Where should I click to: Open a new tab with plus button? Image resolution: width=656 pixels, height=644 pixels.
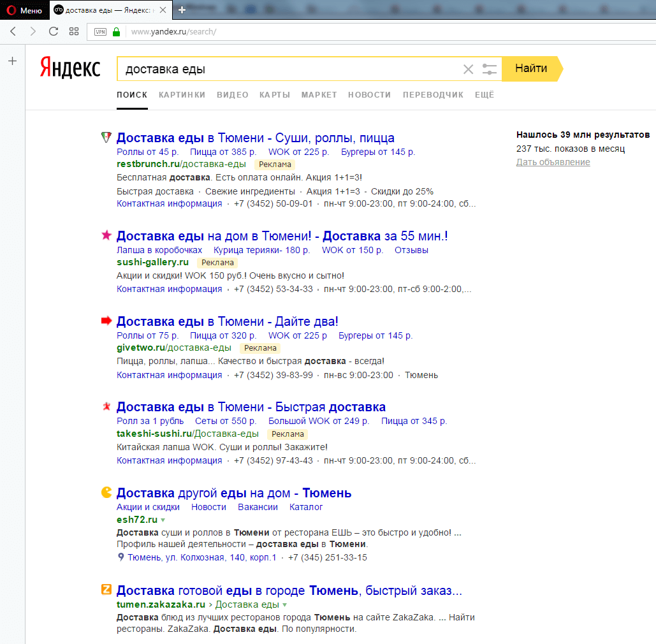pyautogui.click(x=182, y=10)
